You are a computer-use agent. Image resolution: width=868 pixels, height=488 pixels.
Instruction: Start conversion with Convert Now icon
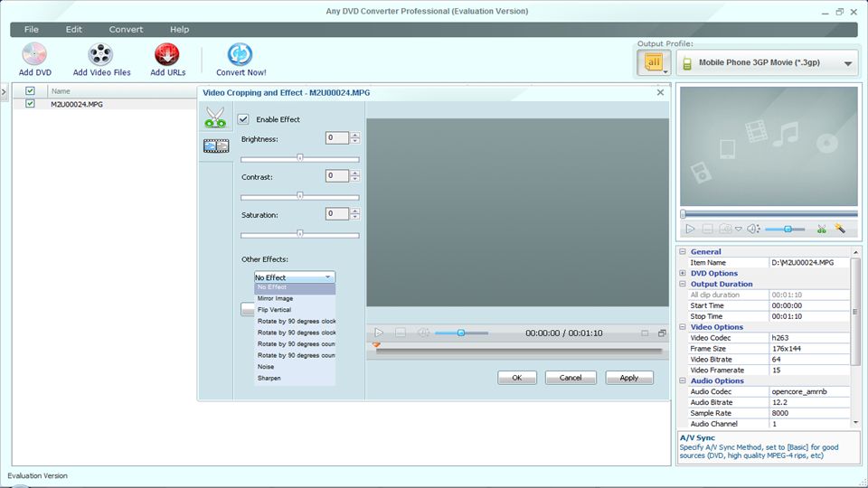click(x=240, y=54)
